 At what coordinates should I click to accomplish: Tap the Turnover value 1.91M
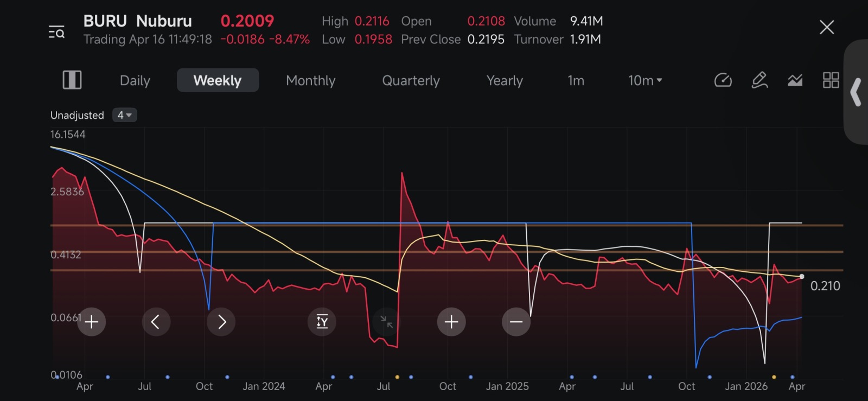coord(585,39)
